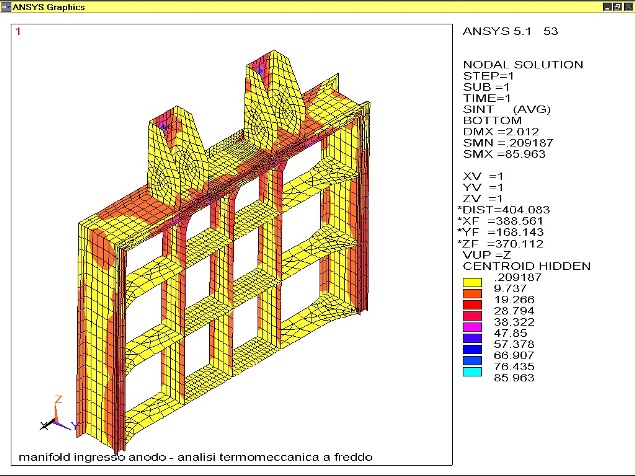The width and height of the screenshot is (635, 476).
Task: Click the VUP =Z label
Action: pyautogui.click(x=487, y=255)
